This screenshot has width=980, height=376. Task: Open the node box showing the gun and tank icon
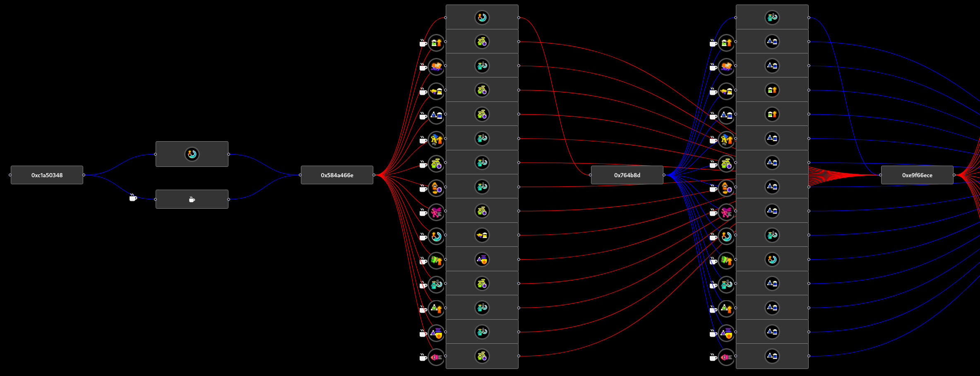482,235
